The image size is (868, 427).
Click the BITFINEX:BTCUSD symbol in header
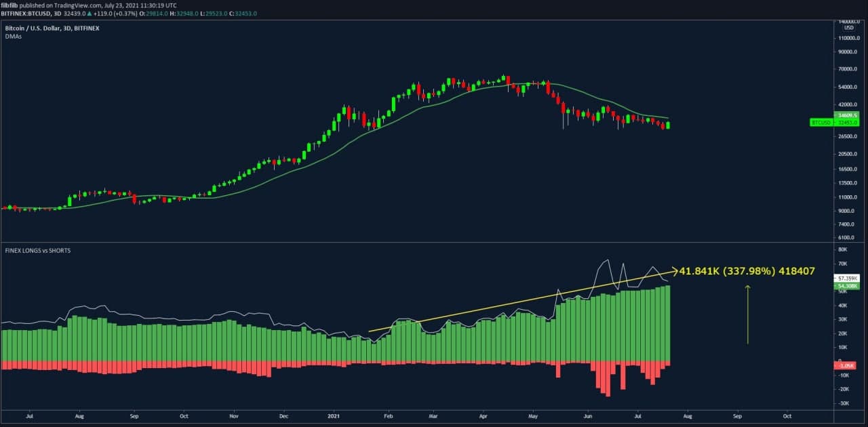[28, 13]
